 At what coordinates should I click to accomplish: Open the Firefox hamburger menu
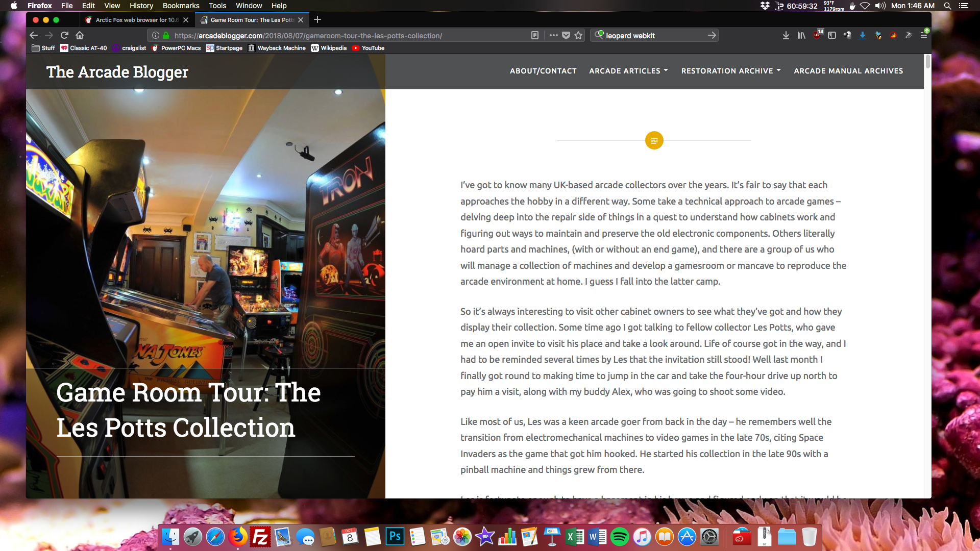(x=924, y=35)
